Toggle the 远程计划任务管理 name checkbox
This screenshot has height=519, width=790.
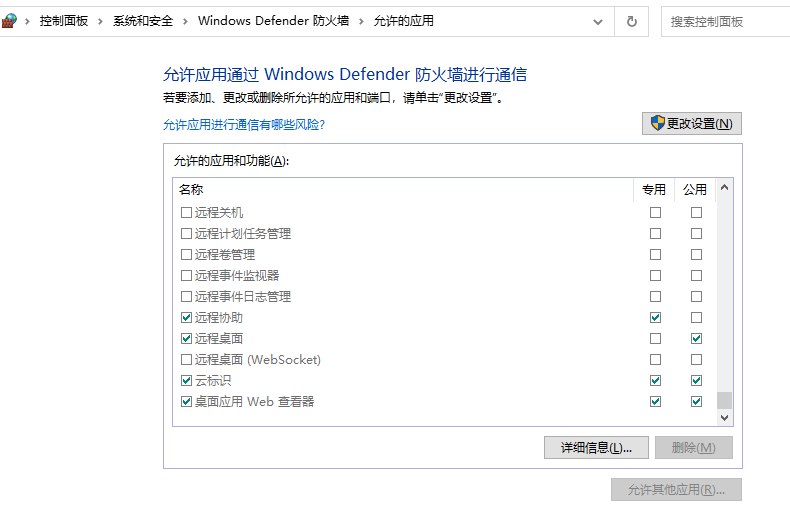pyautogui.click(x=186, y=234)
